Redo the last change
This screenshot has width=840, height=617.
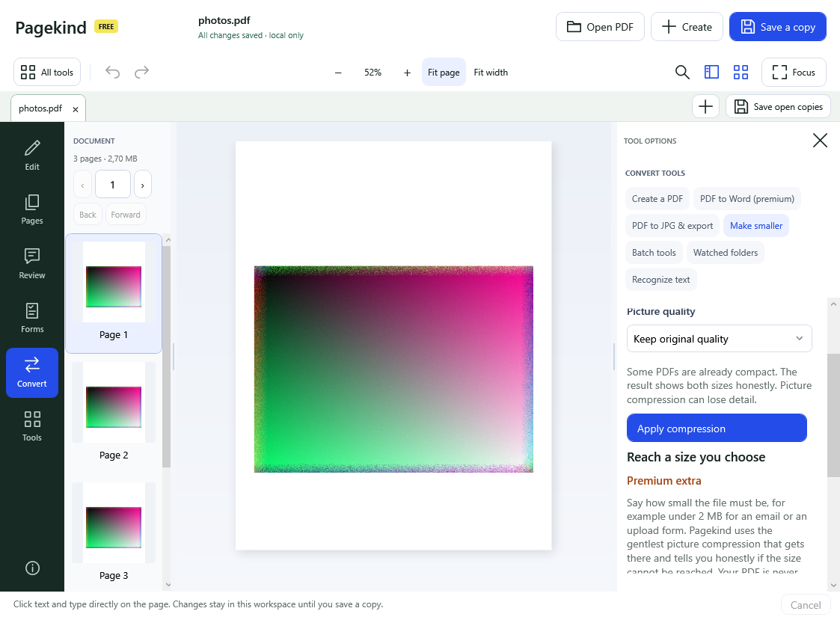click(x=141, y=72)
